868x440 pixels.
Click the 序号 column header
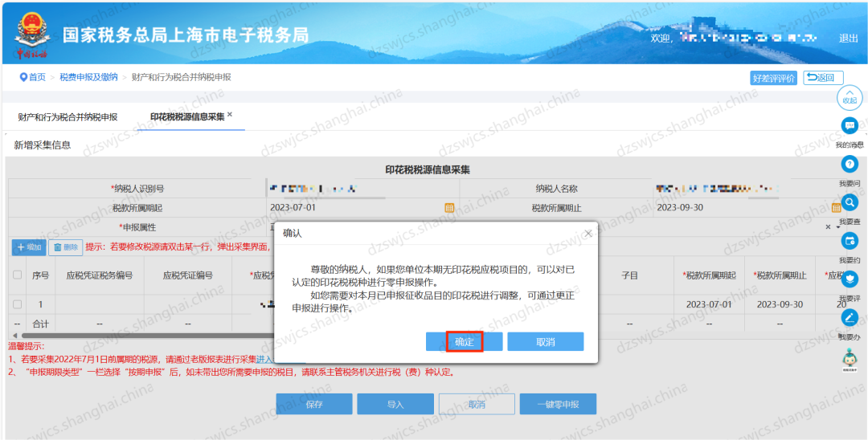coord(40,275)
